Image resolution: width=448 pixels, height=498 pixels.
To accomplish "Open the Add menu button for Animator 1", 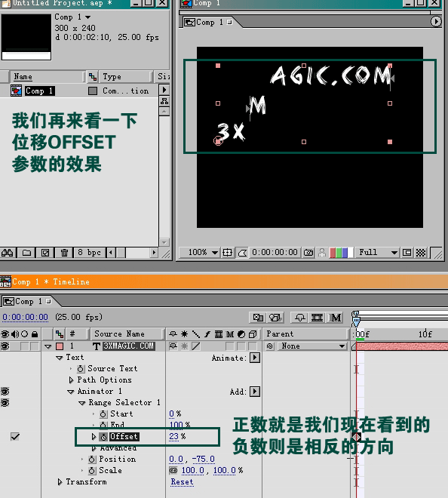I will 255,392.
